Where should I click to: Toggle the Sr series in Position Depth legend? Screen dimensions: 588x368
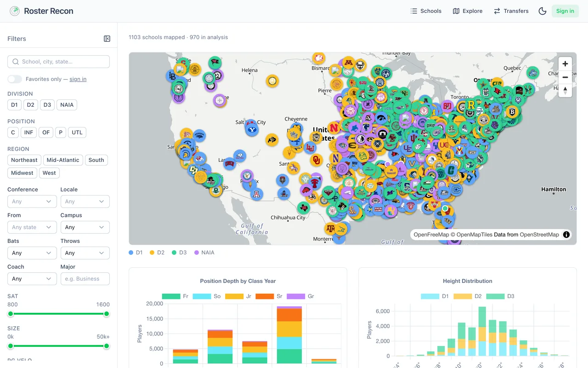(x=269, y=296)
